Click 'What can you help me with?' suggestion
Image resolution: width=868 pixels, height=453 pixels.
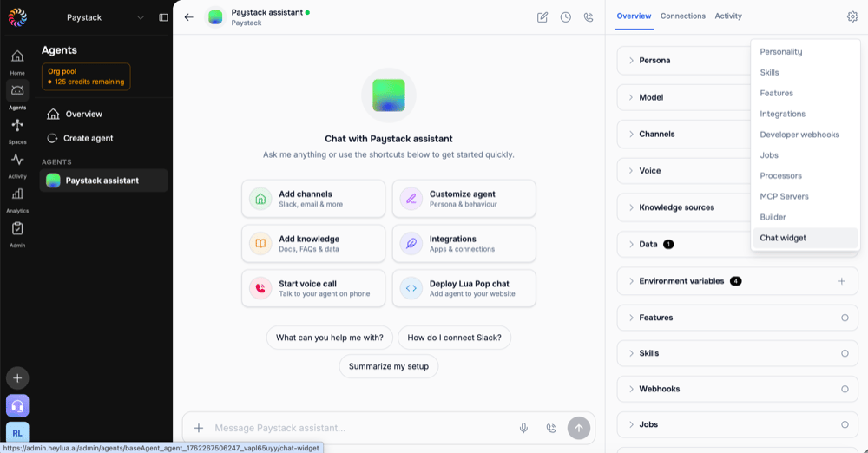(329, 338)
